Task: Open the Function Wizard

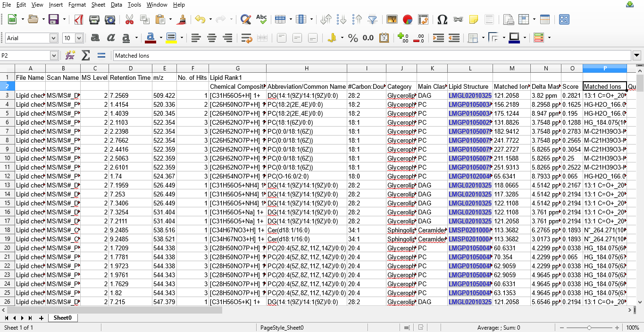Action: (70, 55)
